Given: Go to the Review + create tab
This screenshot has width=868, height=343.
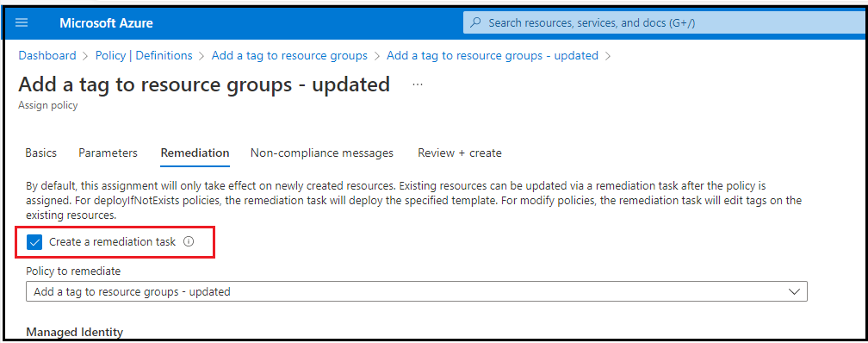Looking at the screenshot, I should (460, 153).
